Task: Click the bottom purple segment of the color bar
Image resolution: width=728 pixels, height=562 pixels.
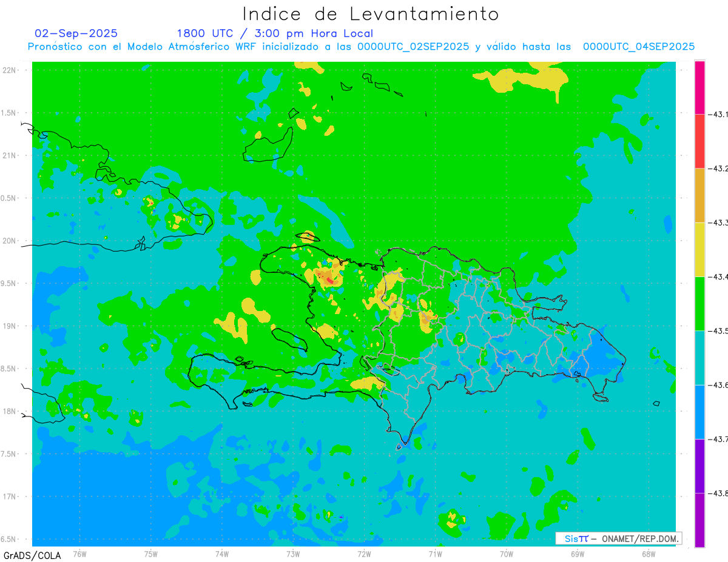Action: click(699, 520)
